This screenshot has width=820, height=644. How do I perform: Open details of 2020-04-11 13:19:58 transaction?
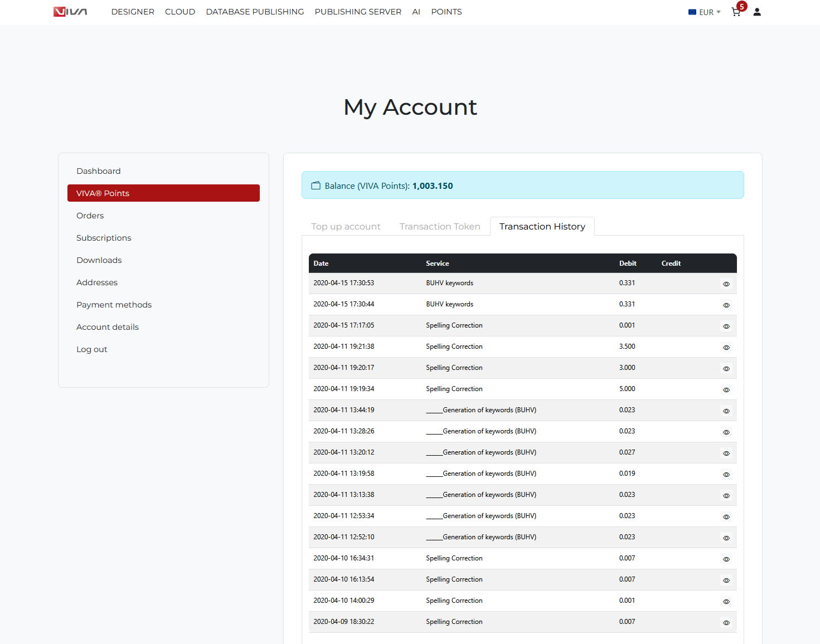click(726, 475)
